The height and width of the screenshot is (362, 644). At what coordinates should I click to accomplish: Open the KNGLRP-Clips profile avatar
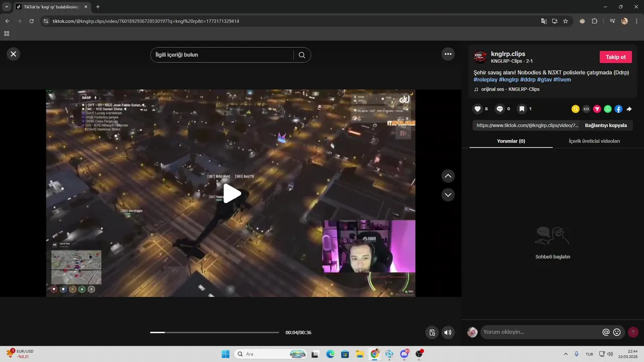[x=480, y=57]
